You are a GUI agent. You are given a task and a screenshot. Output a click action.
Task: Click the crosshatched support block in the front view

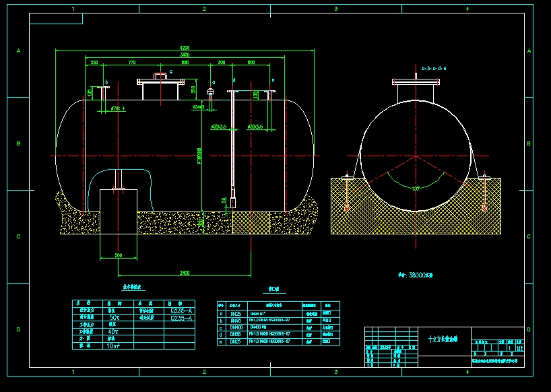251,222
